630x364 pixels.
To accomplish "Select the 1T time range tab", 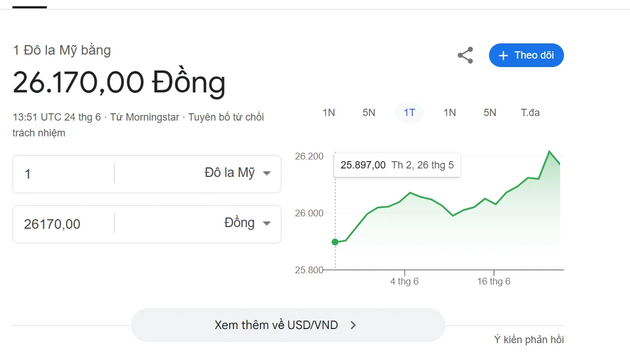I will pos(409,113).
